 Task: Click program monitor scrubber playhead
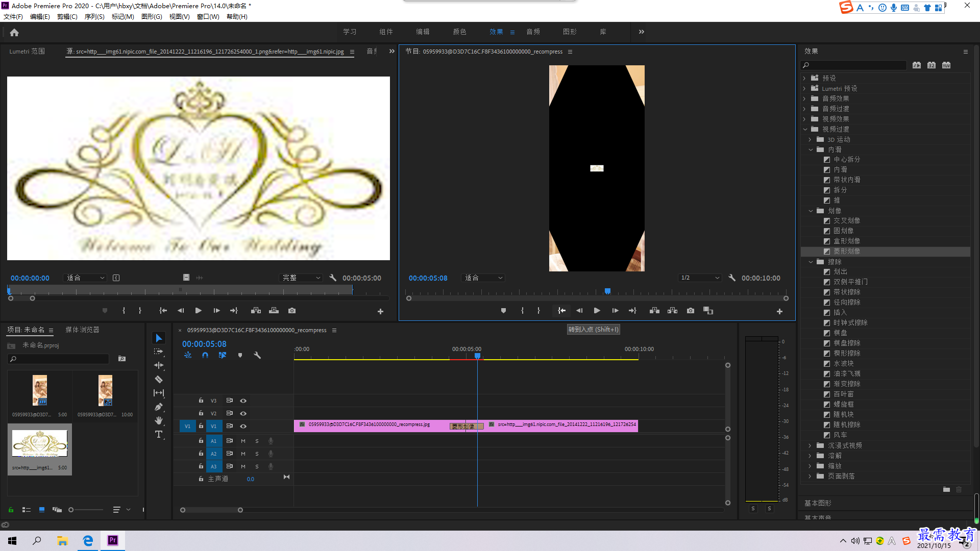pos(607,291)
